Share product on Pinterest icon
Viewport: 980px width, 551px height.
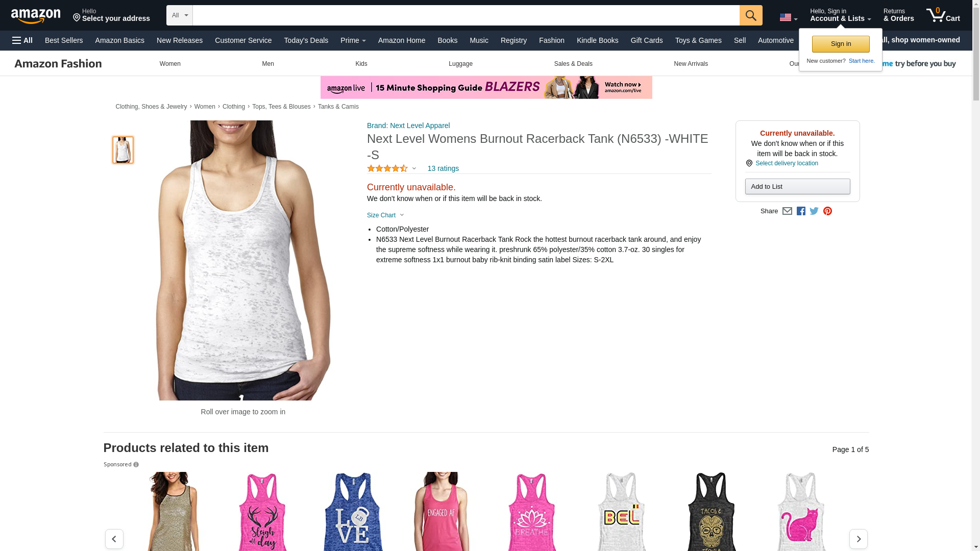(827, 211)
